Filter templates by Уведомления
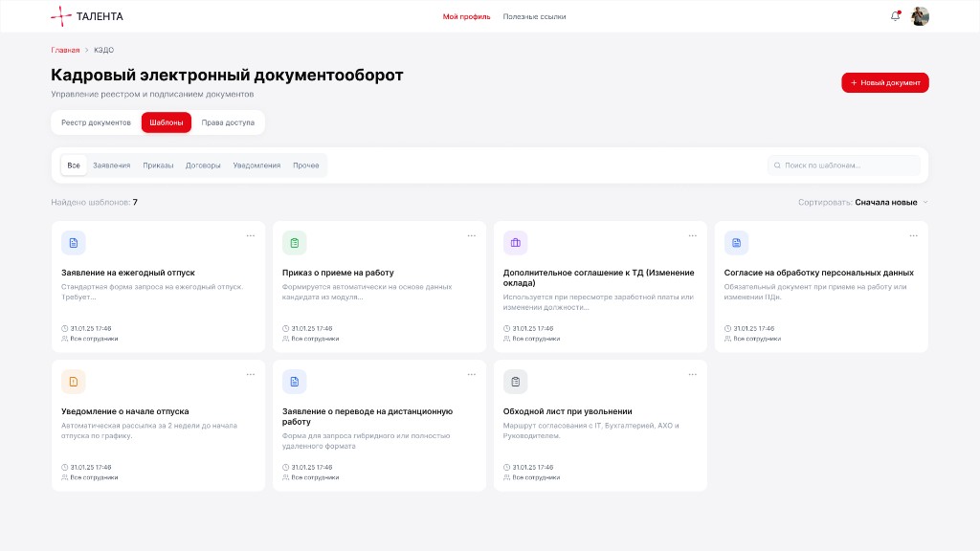This screenshot has height=551, width=980. click(256, 165)
